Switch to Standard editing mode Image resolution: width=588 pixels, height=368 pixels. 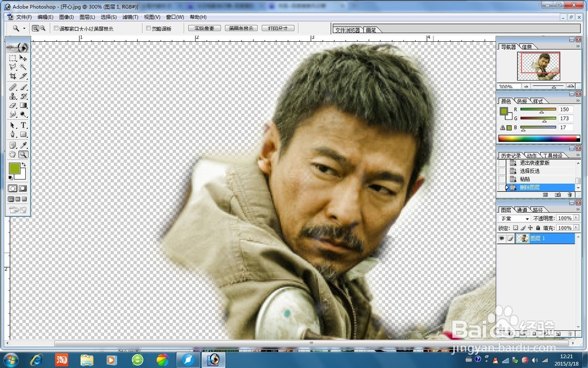click(13, 188)
